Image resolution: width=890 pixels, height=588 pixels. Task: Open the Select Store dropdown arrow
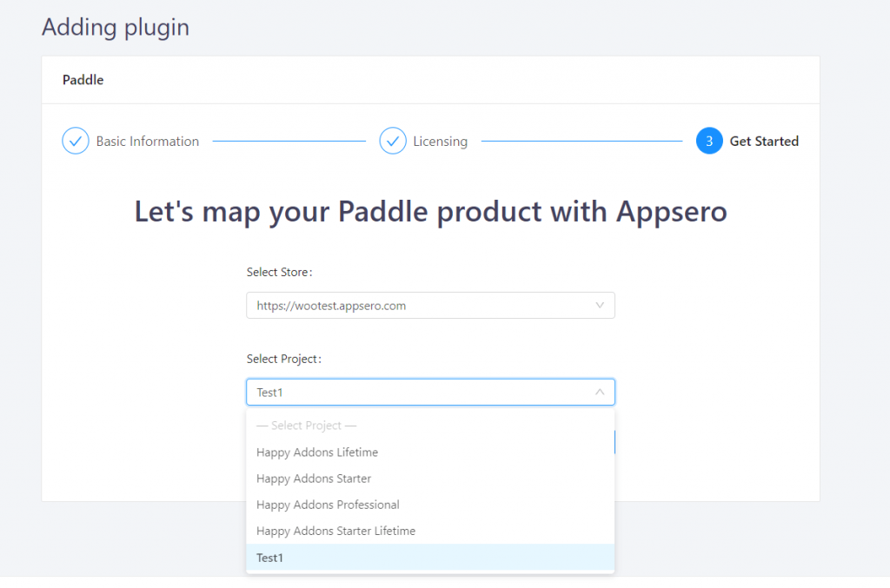point(600,306)
